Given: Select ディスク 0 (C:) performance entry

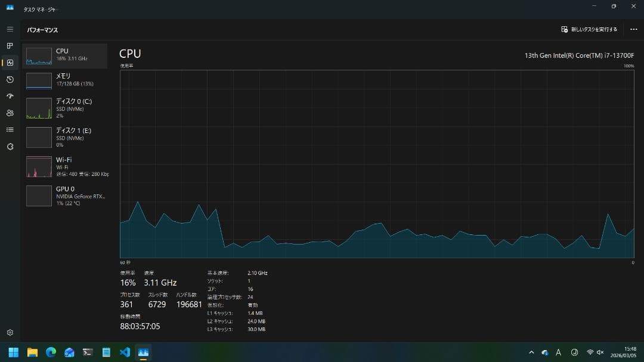Looking at the screenshot, I should point(65,109).
